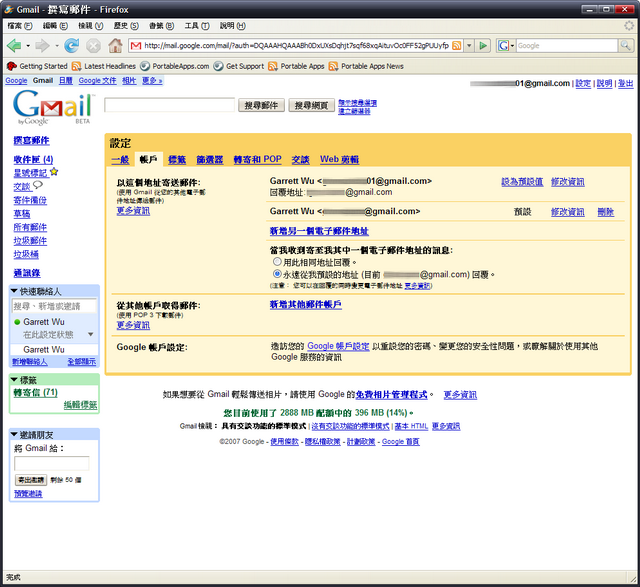640x587 pixels.
Task: Click the Gmail logo
Action: pyautogui.click(x=53, y=107)
